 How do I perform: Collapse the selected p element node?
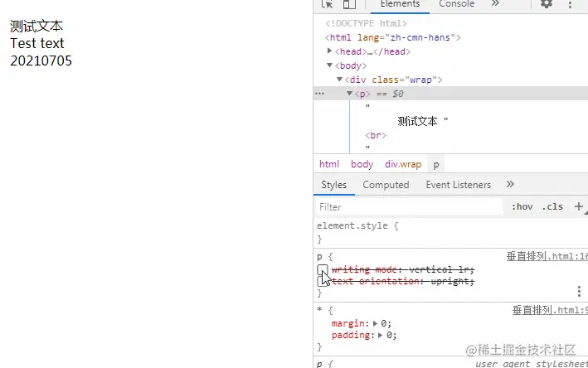(x=349, y=94)
